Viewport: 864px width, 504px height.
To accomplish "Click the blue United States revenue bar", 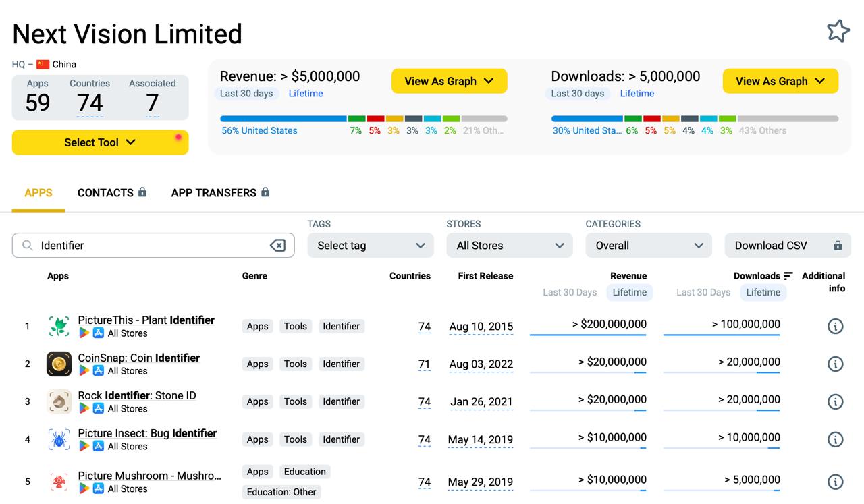I will coord(283,119).
